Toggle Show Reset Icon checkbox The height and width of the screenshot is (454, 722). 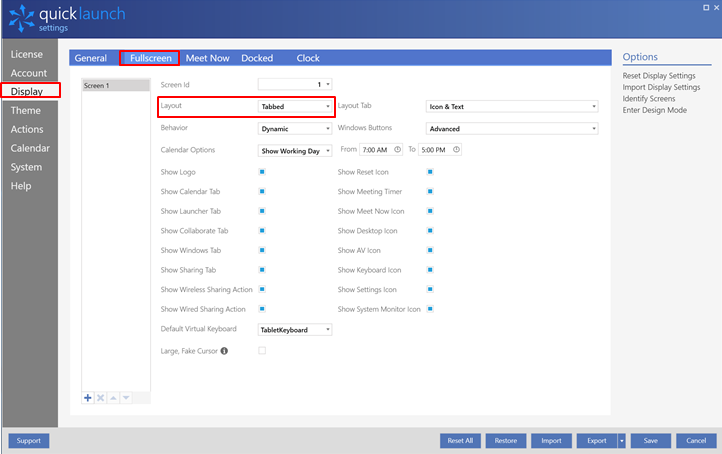coord(430,172)
